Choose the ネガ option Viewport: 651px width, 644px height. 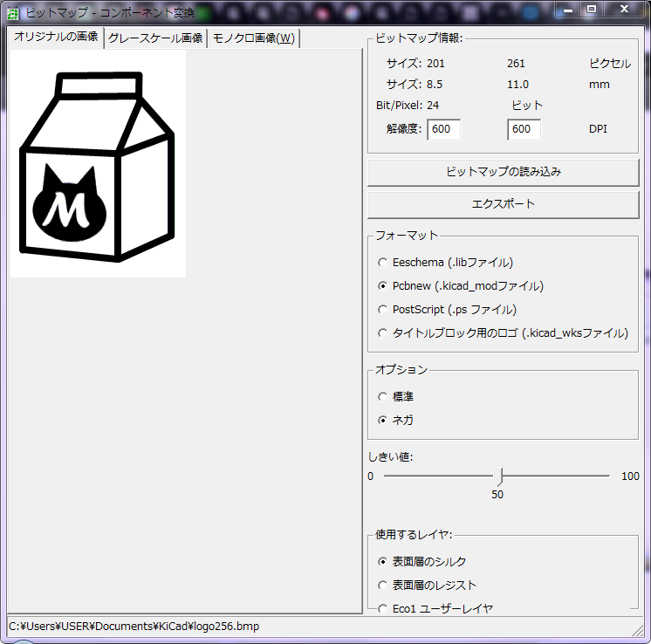coord(395,421)
